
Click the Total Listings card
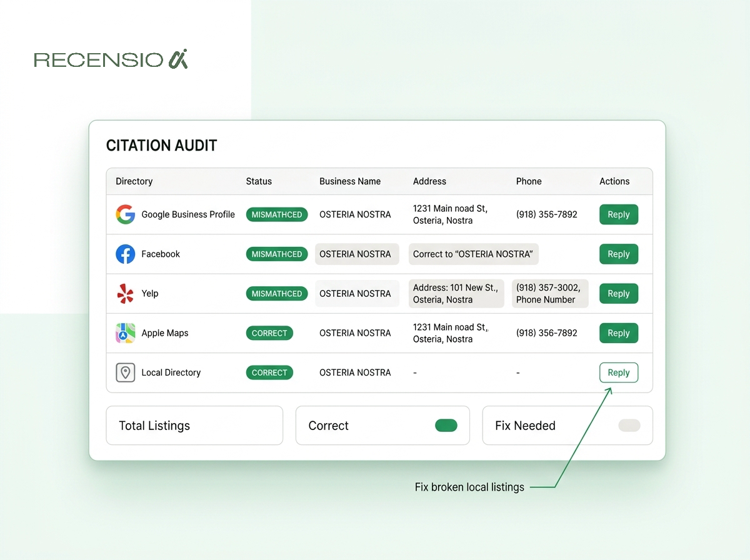(194, 426)
